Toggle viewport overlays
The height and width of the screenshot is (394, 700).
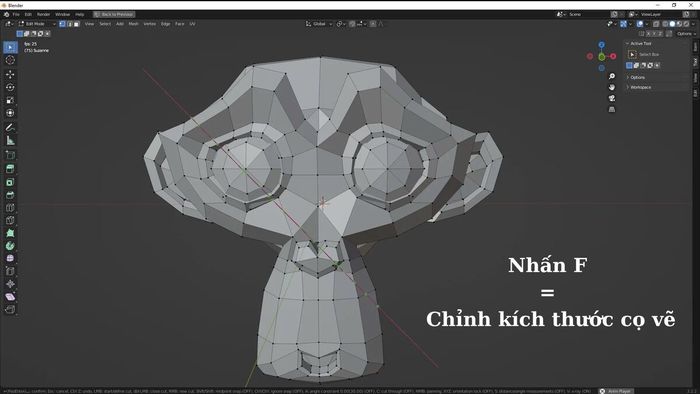point(640,24)
